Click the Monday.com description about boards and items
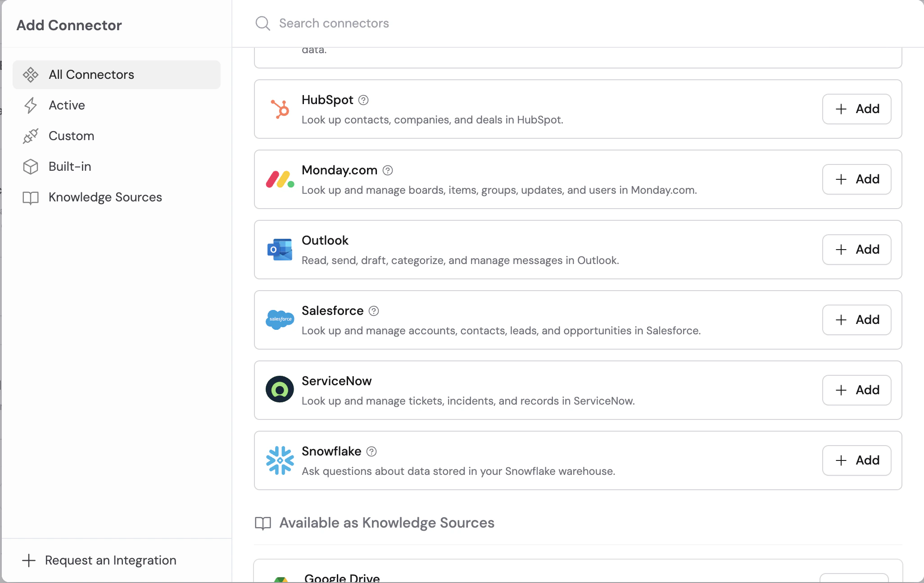This screenshot has width=924, height=583. click(x=499, y=190)
